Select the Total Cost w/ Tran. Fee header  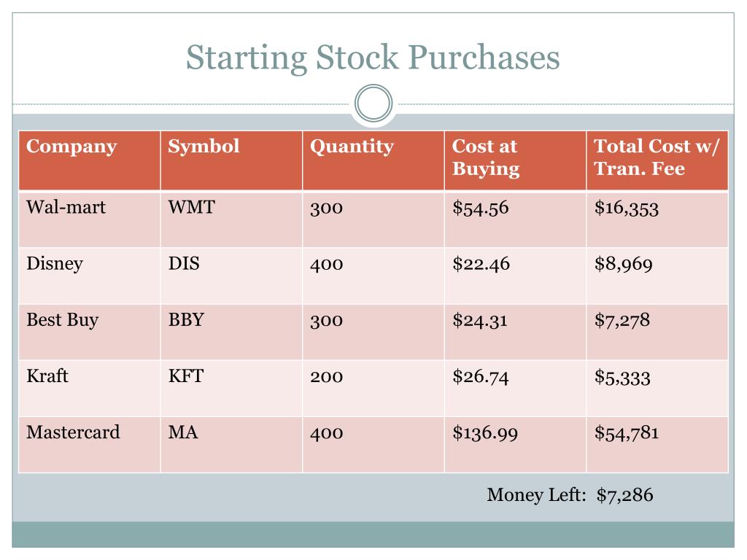[x=657, y=160]
